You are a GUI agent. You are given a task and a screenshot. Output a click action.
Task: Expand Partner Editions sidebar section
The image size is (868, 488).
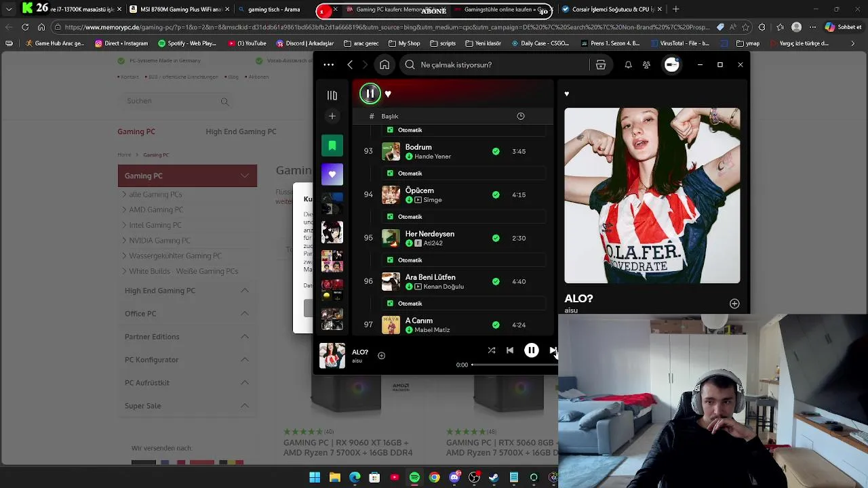click(187, 337)
